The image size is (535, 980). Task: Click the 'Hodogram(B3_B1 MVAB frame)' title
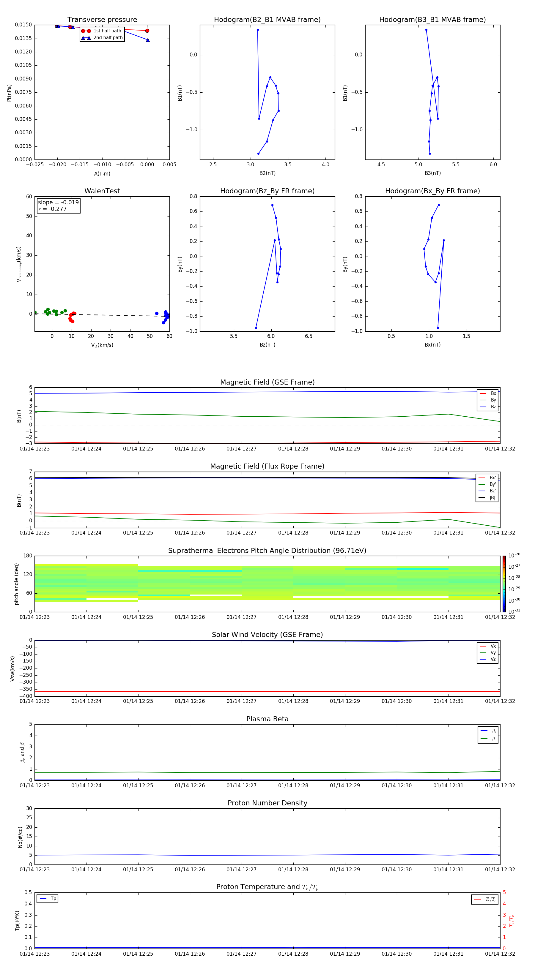click(432, 20)
